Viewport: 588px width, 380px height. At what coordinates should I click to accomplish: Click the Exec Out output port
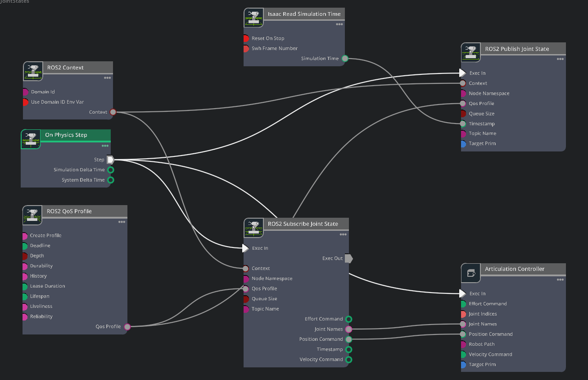tap(348, 259)
